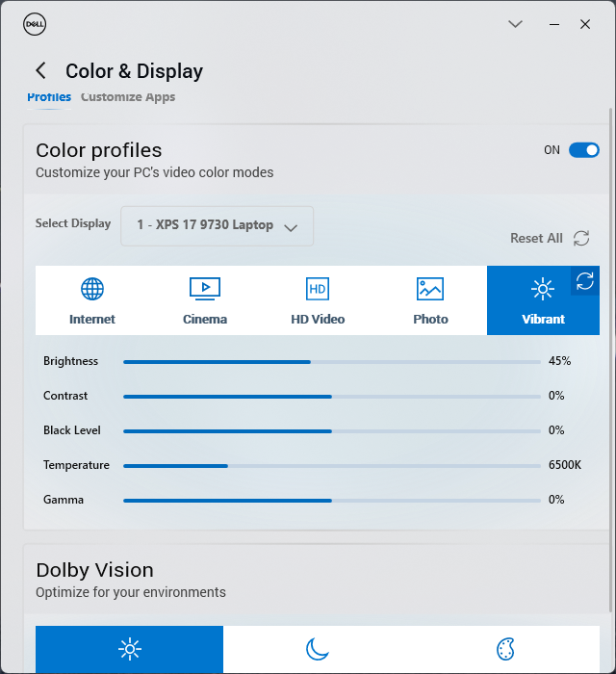The width and height of the screenshot is (616, 674).
Task: Minimize the Dell window
Action: [554, 24]
